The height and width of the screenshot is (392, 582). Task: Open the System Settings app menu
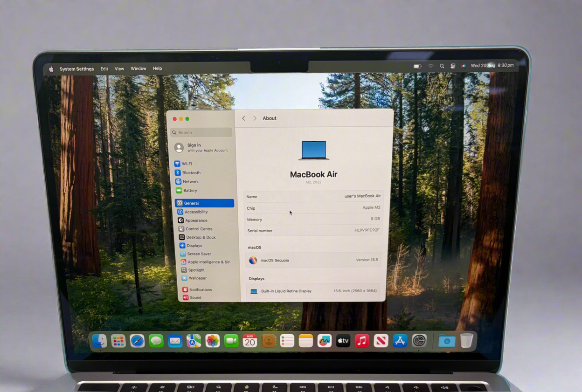point(76,69)
